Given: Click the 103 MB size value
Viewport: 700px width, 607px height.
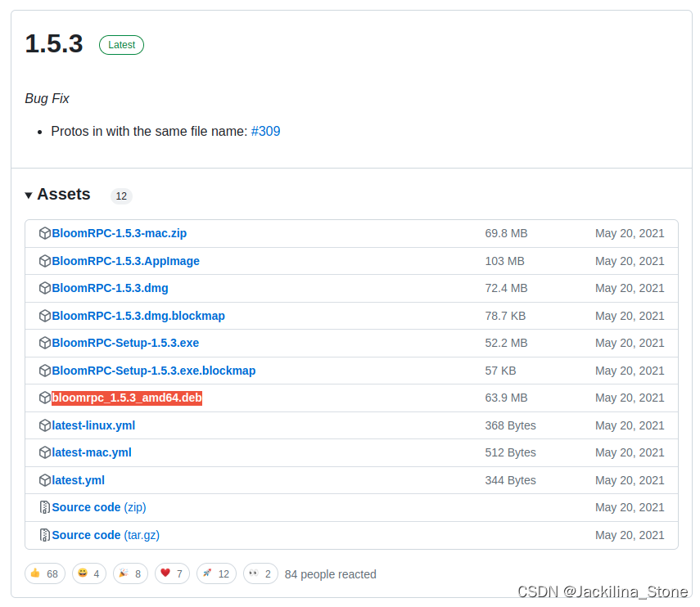Looking at the screenshot, I should tap(504, 261).
